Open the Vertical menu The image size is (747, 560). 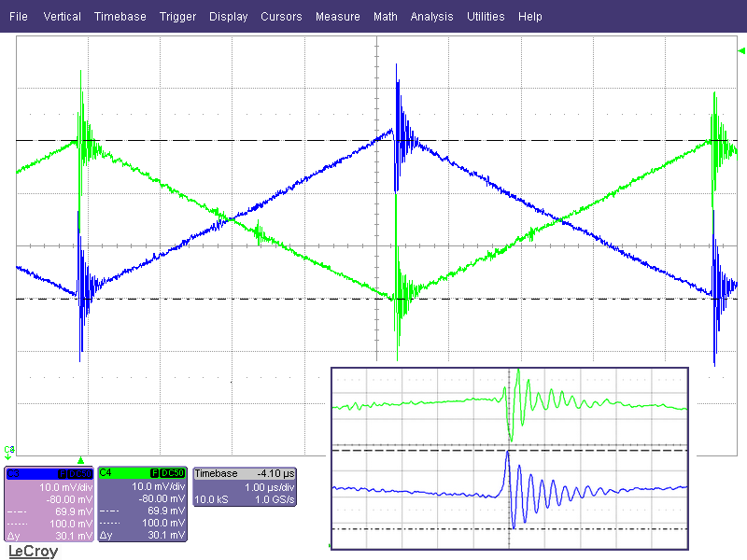pyautogui.click(x=62, y=17)
